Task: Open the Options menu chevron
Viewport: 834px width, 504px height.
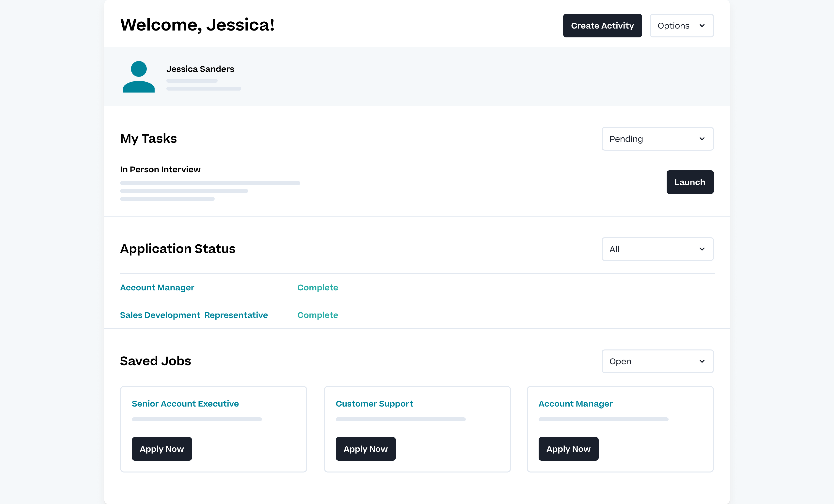Action: point(702,25)
